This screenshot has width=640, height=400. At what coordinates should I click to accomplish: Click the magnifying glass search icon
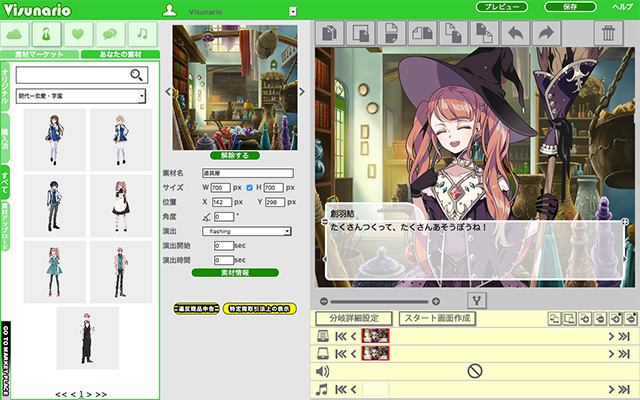click(x=138, y=75)
